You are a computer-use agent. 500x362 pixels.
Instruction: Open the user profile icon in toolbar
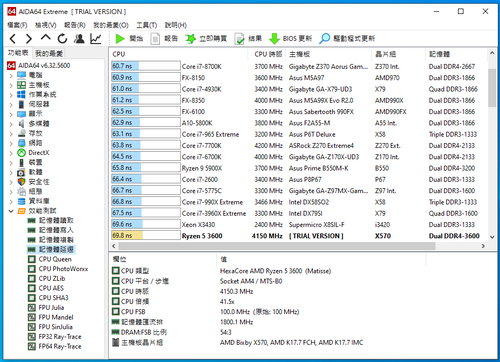(x=79, y=39)
